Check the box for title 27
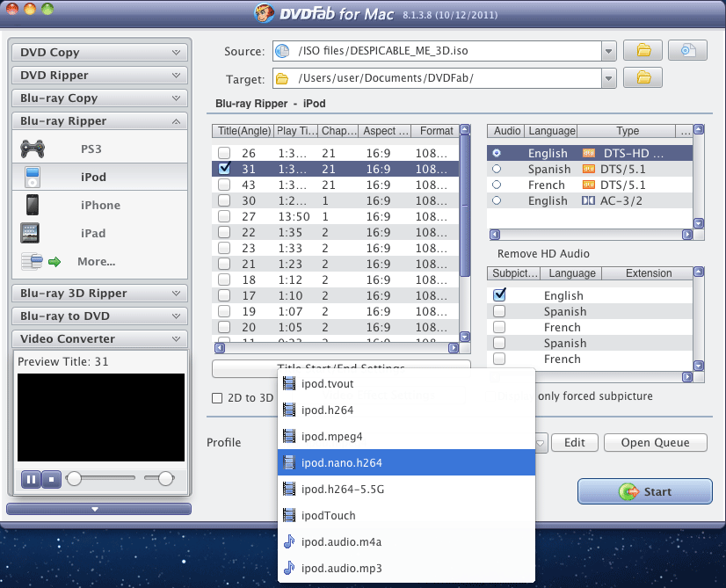Screen dimensions: 726x588 pyautogui.click(x=224, y=216)
